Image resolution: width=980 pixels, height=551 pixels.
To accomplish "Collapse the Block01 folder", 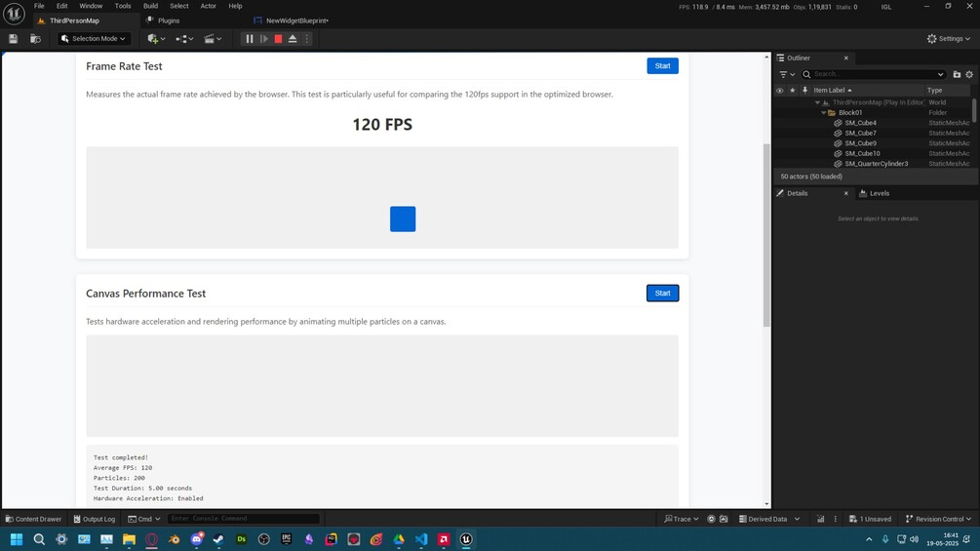I will (824, 112).
